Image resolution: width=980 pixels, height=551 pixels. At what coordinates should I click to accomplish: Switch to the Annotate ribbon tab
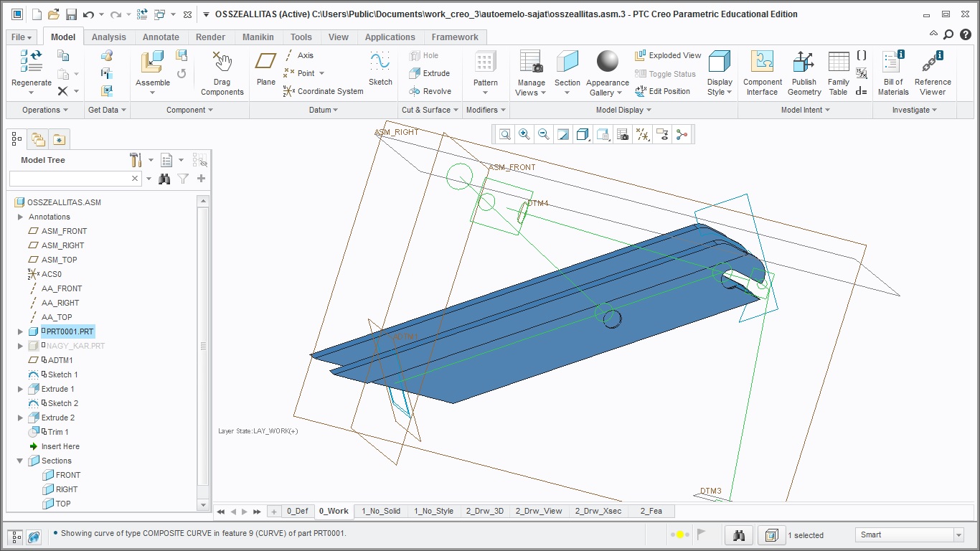click(161, 37)
